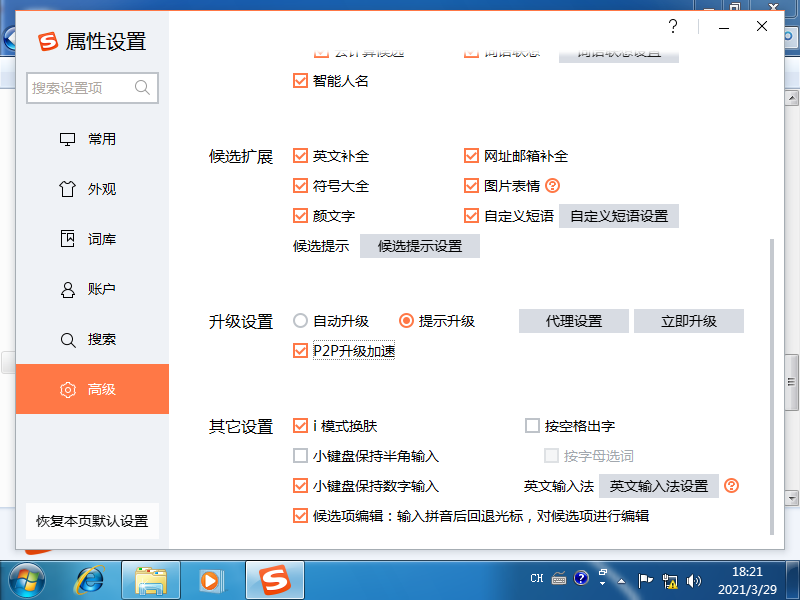The height and width of the screenshot is (600, 800).
Task: Select the 提示升级 radio button
Action: pos(406,321)
